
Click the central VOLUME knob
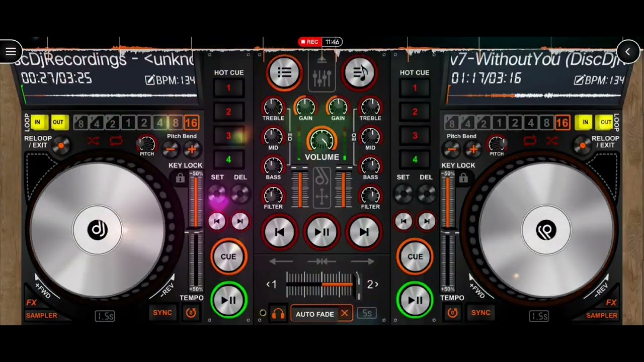click(322, 140)
